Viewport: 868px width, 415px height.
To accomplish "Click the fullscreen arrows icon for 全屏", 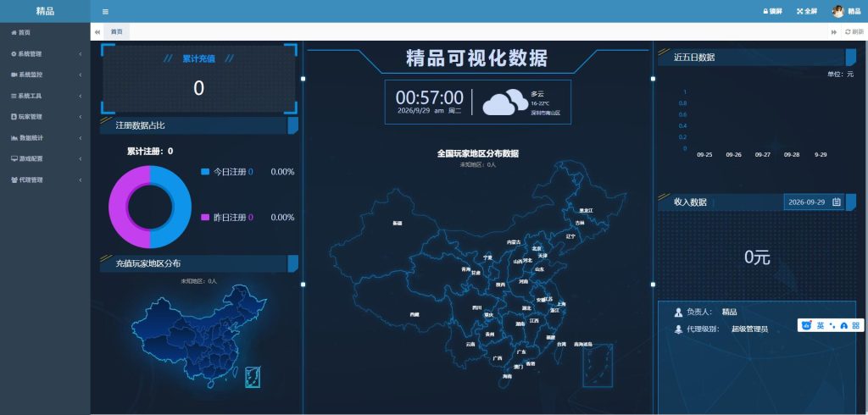I will 799,12.
